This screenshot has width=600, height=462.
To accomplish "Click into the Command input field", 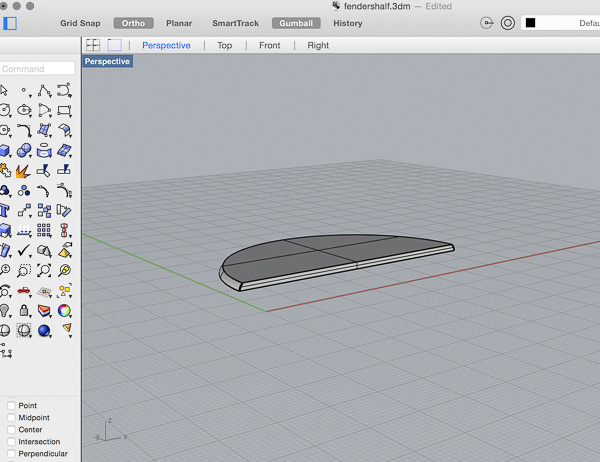I will coord(37,69).
